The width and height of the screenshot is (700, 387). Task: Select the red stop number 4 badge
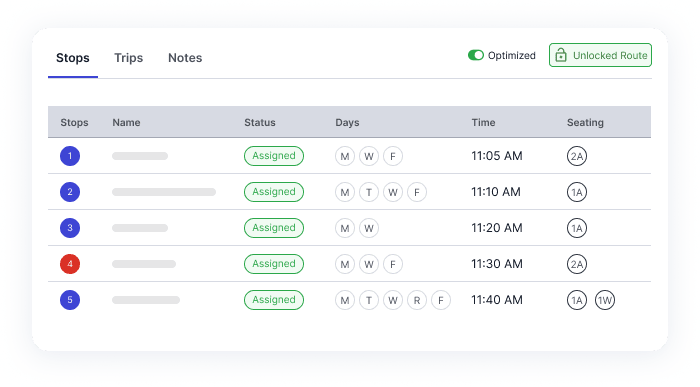click(70, 264)
